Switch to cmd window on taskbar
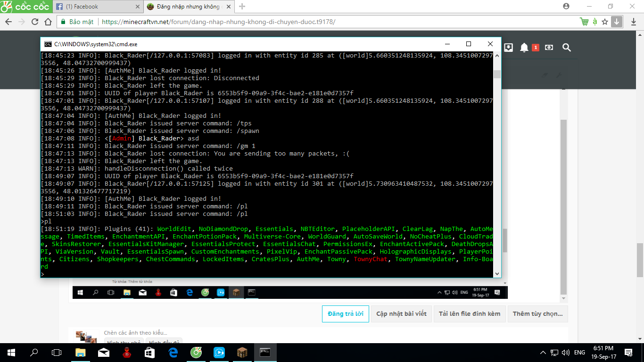 tap(265, 353)
